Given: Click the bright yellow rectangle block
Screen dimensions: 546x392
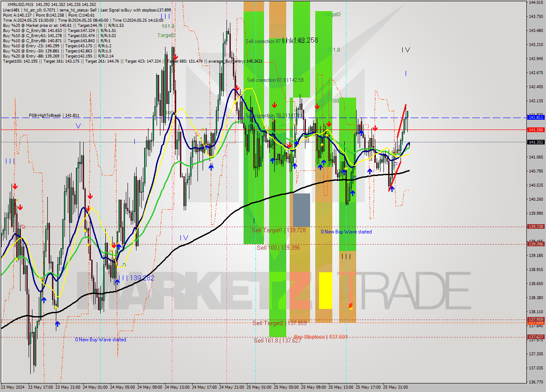Looking at the screenshot, I should pos(325,291).
